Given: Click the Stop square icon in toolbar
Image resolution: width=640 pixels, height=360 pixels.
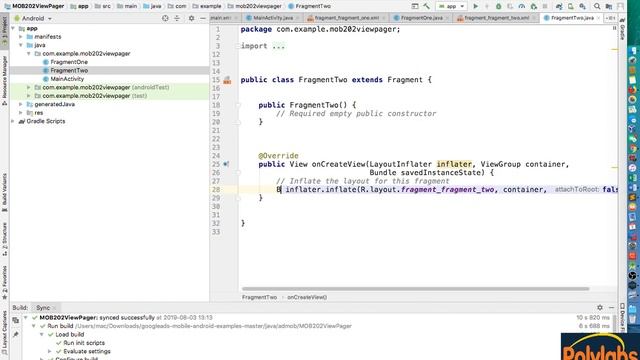Looking at the screenshot, I should 545,6.
